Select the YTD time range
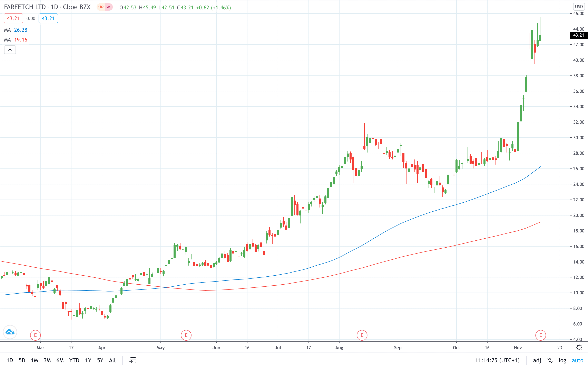This screenshot has width=588, height=368. coord(74,360)
